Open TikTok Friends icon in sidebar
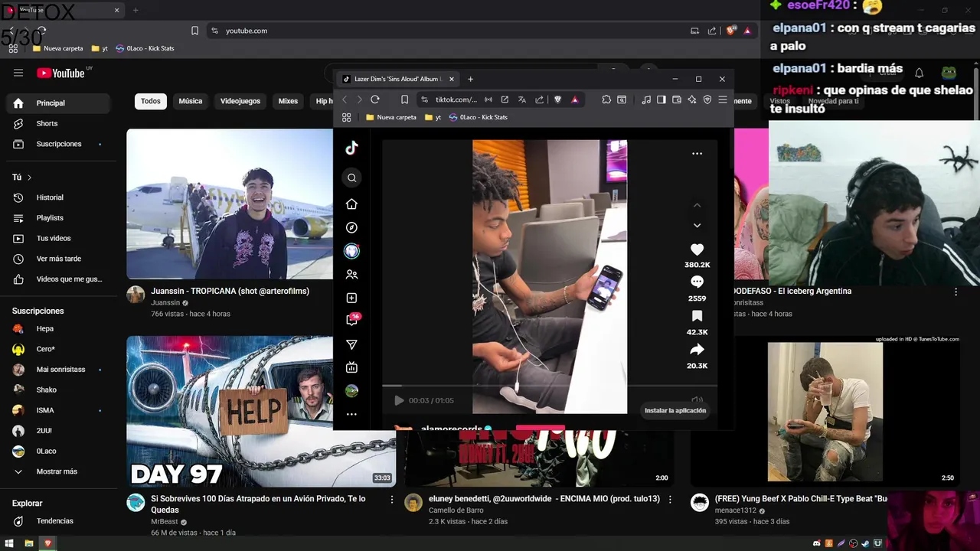Viewport: 980px width, 551px height. [x=351, y=274]
